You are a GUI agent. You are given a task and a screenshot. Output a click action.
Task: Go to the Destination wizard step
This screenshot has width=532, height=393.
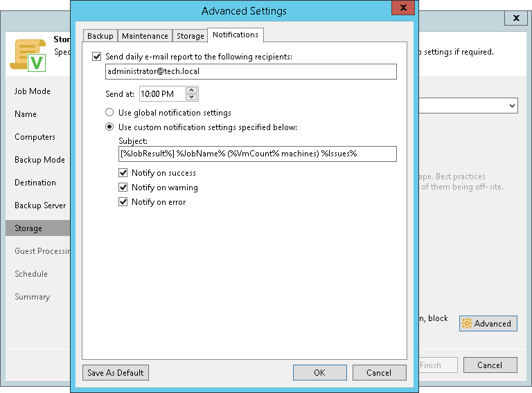click(35, 183)
